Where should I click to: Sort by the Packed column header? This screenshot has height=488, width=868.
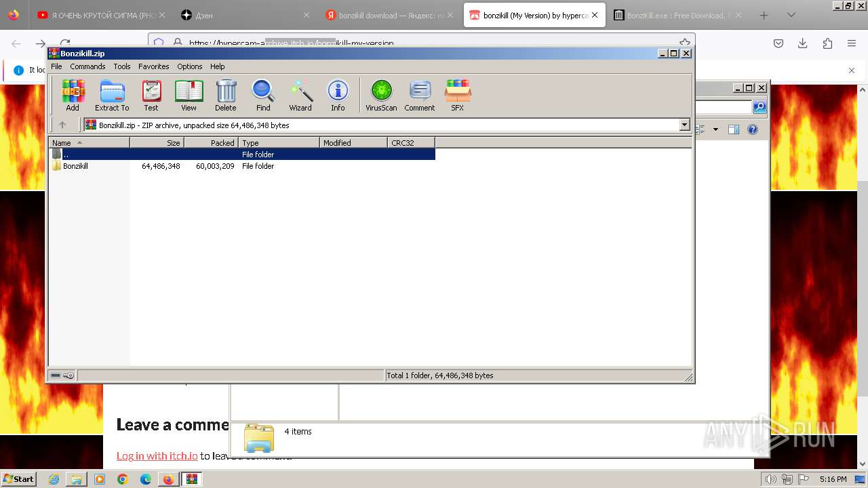211,142
